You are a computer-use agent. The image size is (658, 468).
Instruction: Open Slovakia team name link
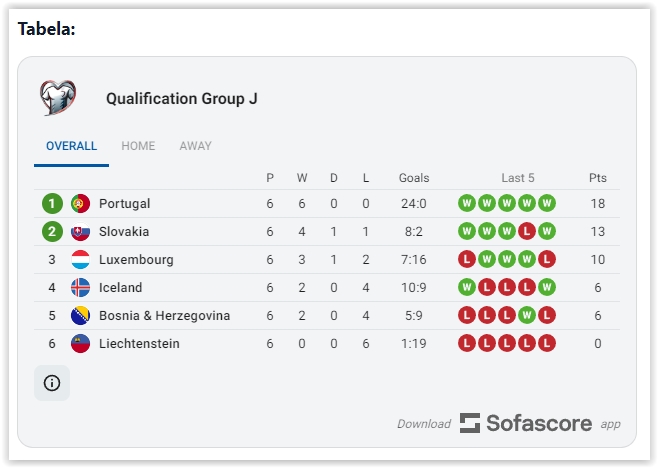point(124,232)
